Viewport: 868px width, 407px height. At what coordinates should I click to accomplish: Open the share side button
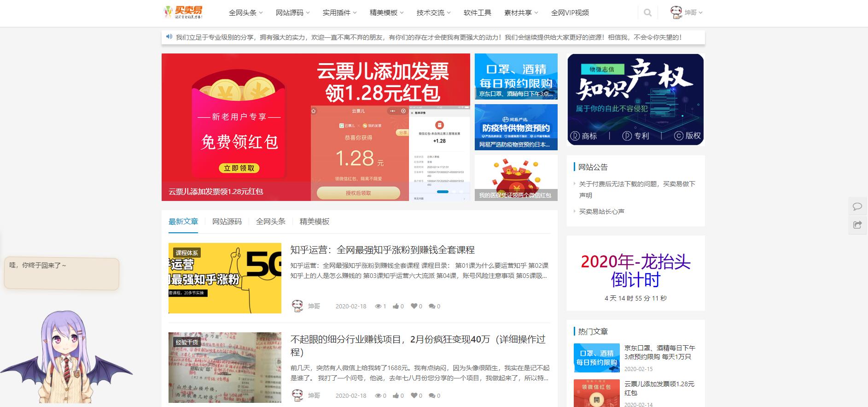857,225
